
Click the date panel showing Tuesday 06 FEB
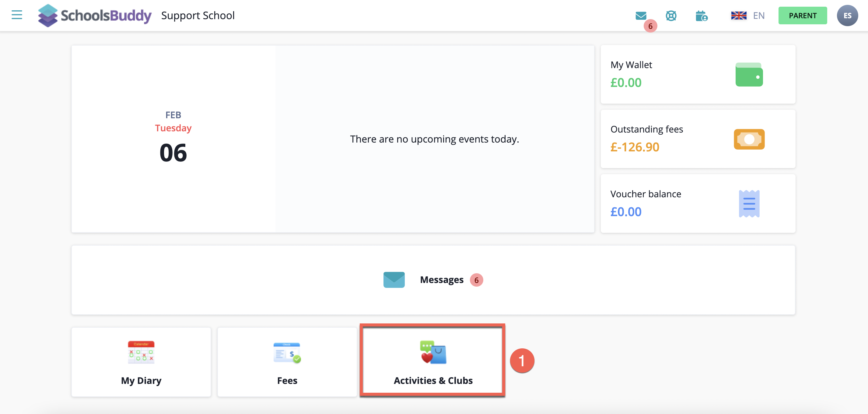173,138
